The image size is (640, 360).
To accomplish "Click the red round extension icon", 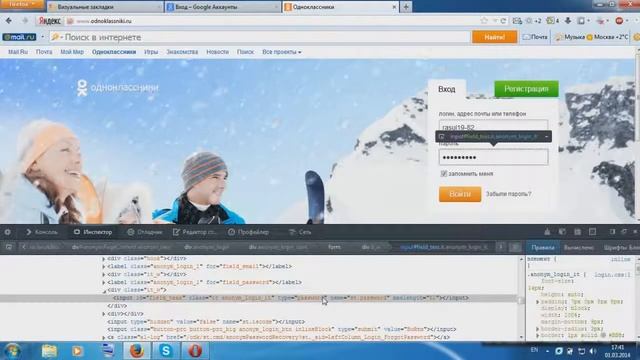I will [x=619, y=20].
